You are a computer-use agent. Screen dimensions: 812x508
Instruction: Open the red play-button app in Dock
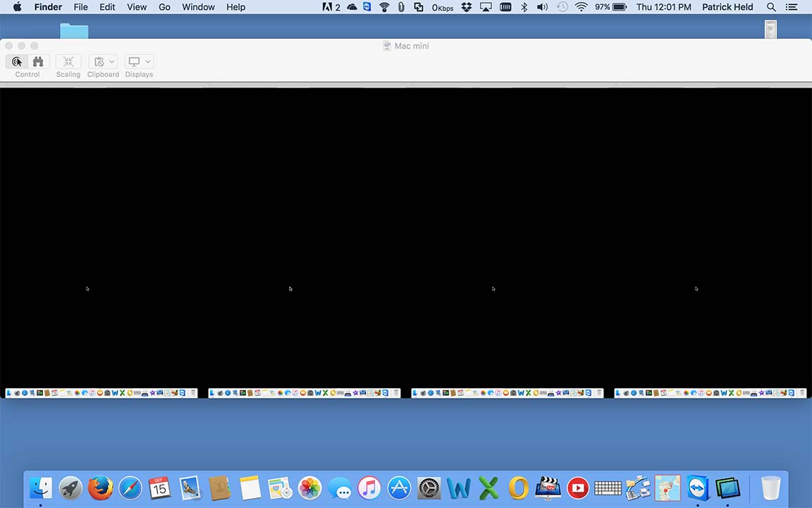(x=578, y=488)
